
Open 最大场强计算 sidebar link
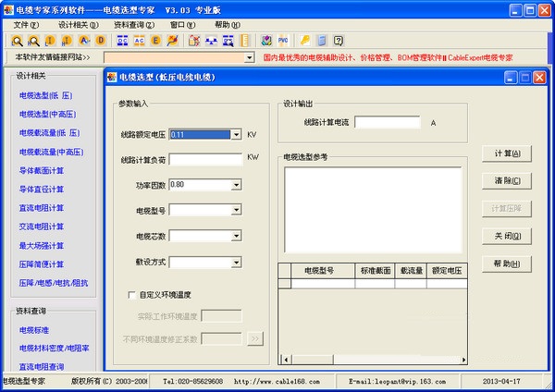(x=42, y=246)
